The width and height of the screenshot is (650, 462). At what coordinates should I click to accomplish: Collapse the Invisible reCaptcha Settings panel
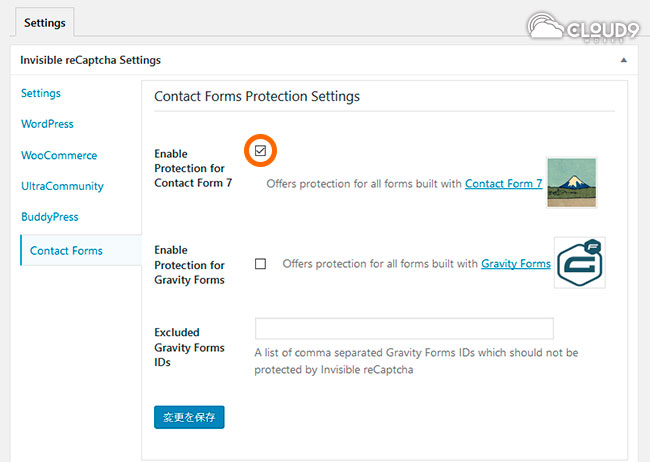coord(624,60)
